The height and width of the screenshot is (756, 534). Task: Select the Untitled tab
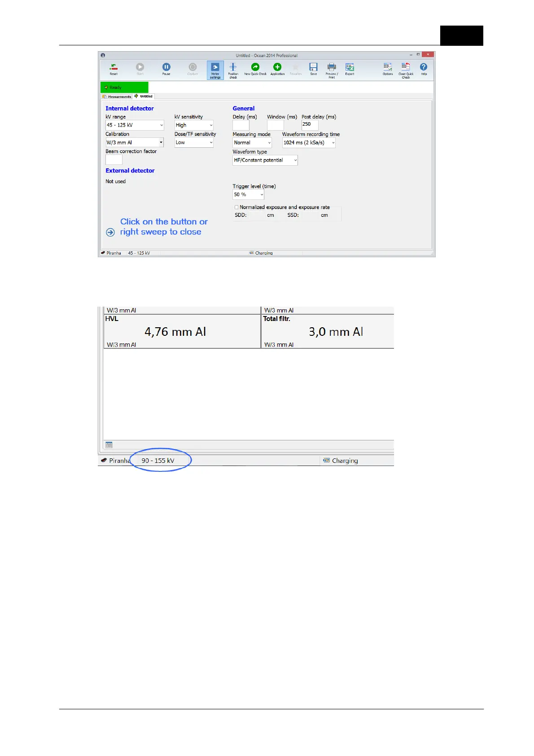(144, 96)
